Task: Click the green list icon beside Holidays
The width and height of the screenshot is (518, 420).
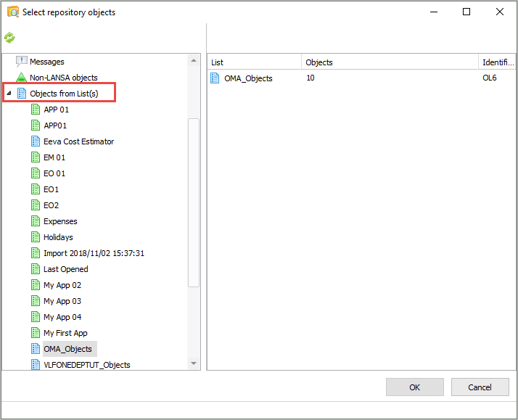Action: pyautogui.click(x=36, y=237)
